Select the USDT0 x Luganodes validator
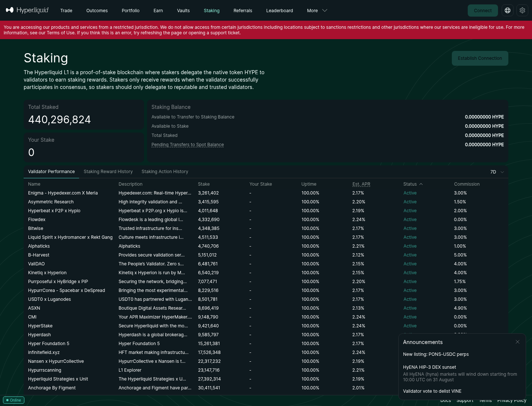Screen dimensions: 532x406 pyautogui.click(x=50, y=299)
